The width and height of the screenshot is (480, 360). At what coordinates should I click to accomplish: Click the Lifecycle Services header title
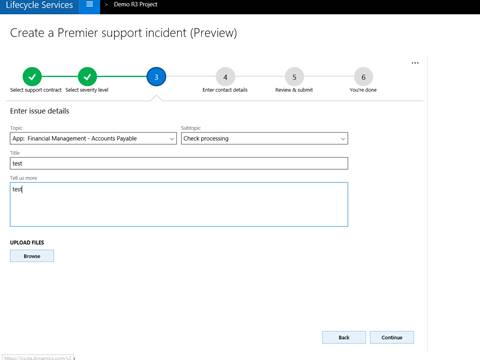coord(39,5)
